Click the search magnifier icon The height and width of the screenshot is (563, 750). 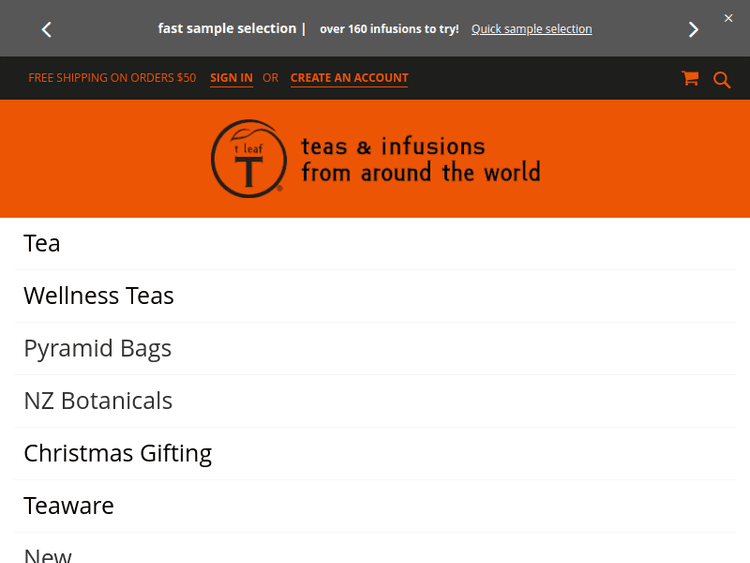[x=722, y=80]
